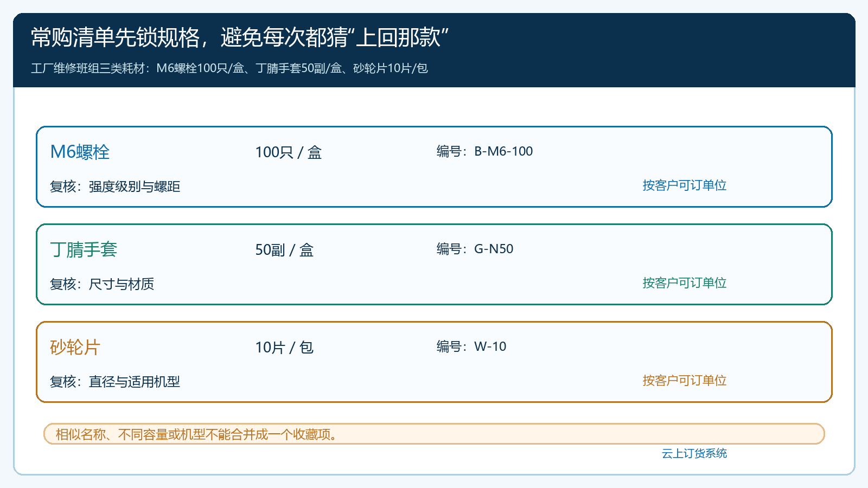Image resolution: width=868 pixels, height=488 pixels.
Task: Click the 丁腈手套 product title
Action: (x=84, y=249)
